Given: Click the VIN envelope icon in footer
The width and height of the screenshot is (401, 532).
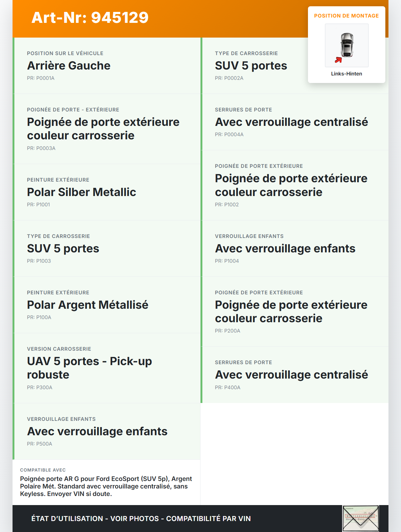Looking at the screenshot, I should pos(361,518).
